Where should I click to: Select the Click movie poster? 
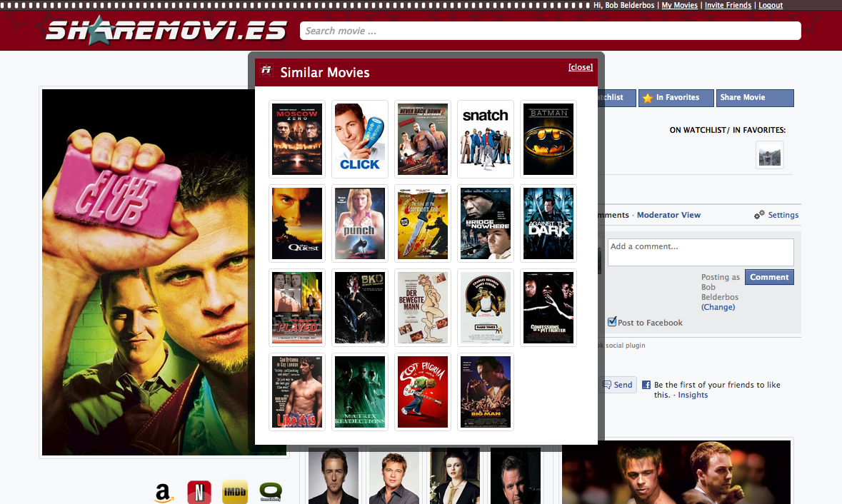click(x=360, y=139)
